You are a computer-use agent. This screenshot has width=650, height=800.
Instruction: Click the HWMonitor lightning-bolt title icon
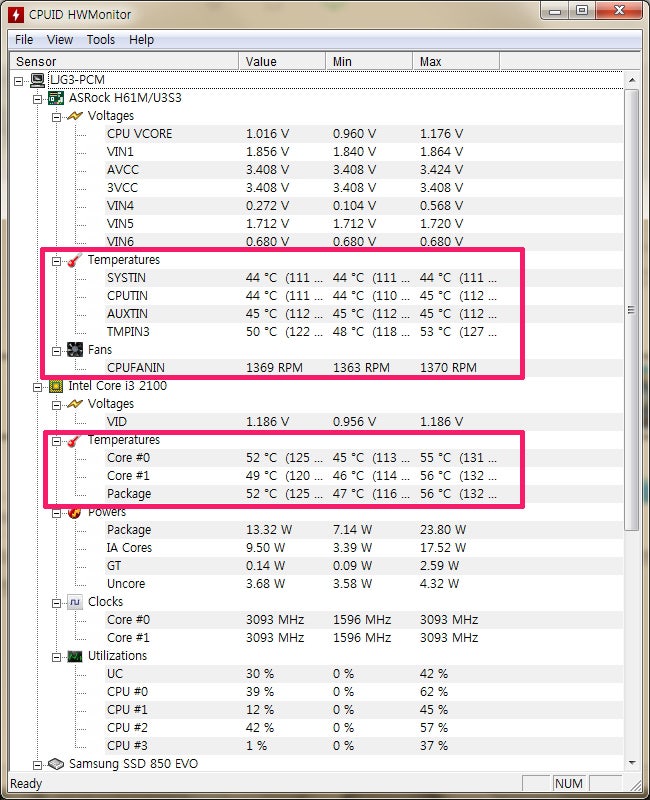15,14
